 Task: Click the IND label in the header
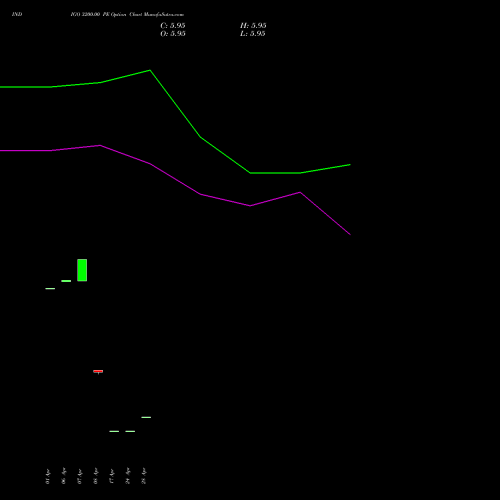[x=17, y=14]
